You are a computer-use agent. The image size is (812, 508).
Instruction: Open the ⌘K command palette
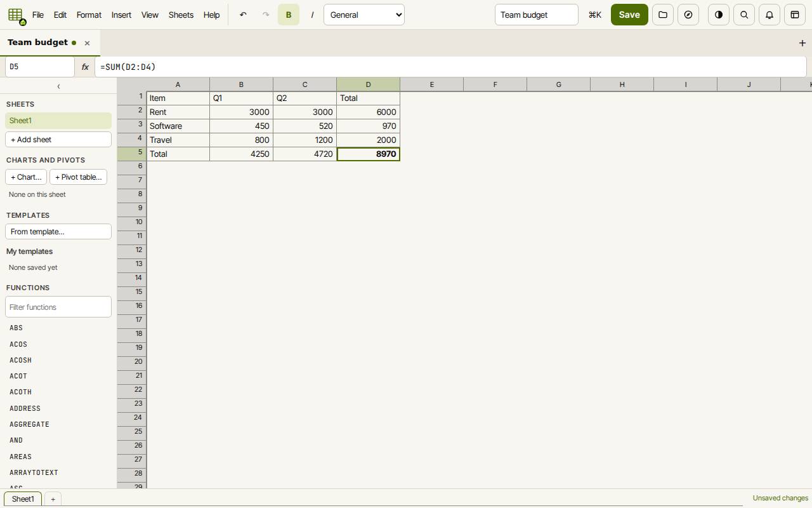595,15
